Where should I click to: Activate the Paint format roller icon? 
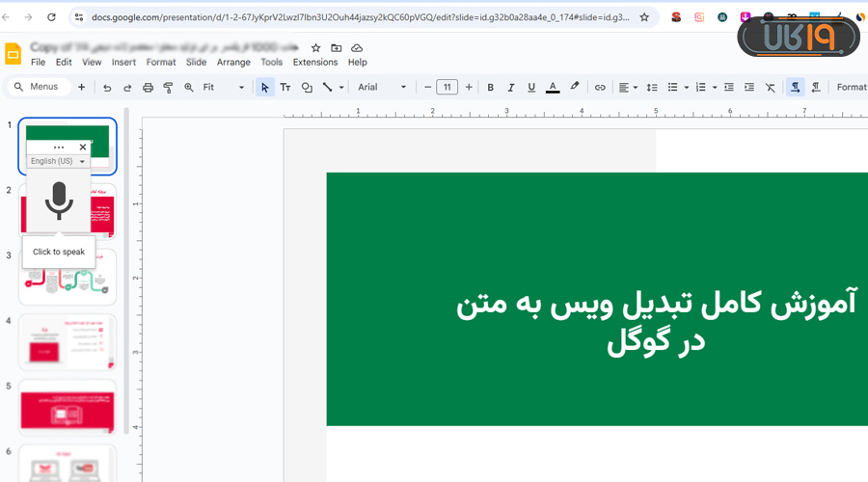pyautogui.click(x=168, y=88)
